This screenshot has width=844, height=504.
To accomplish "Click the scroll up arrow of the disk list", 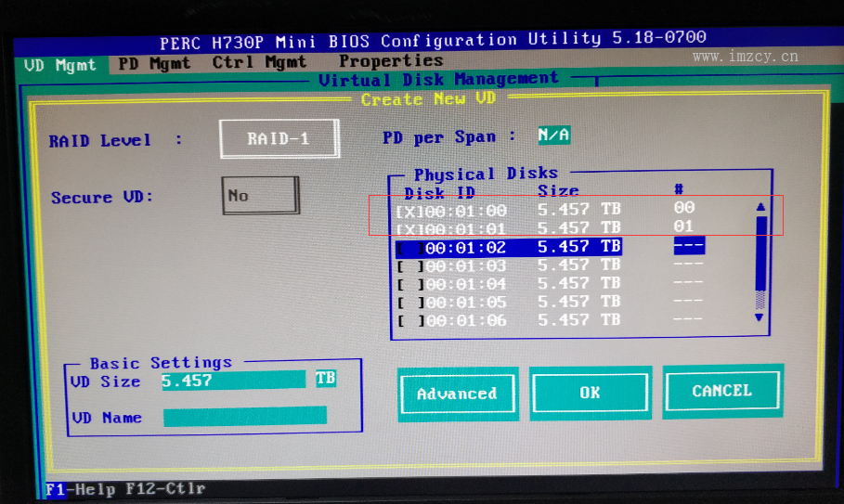I will (x=760, y=207).
